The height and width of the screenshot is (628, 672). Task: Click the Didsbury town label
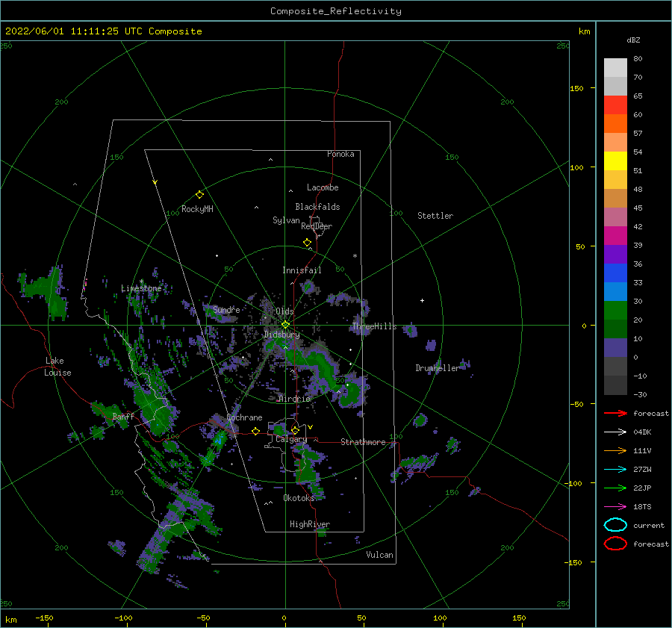[x=281, y=335]
